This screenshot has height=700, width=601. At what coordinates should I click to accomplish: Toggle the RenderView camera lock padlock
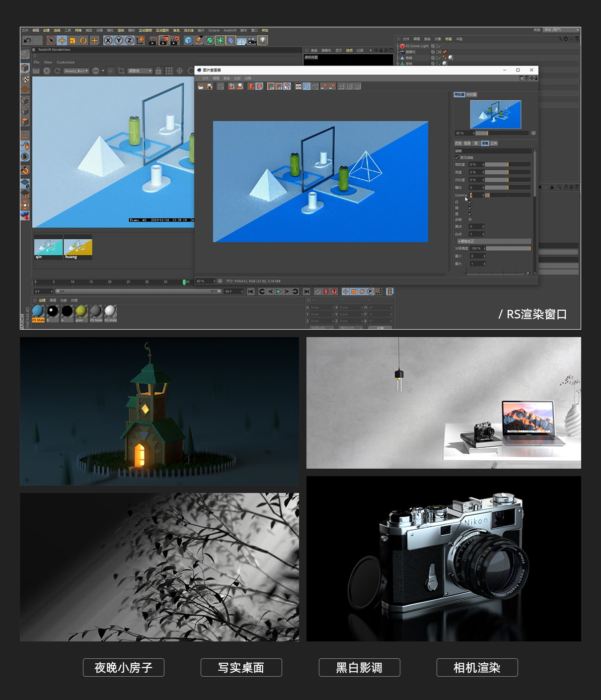(x=158, y=71)
